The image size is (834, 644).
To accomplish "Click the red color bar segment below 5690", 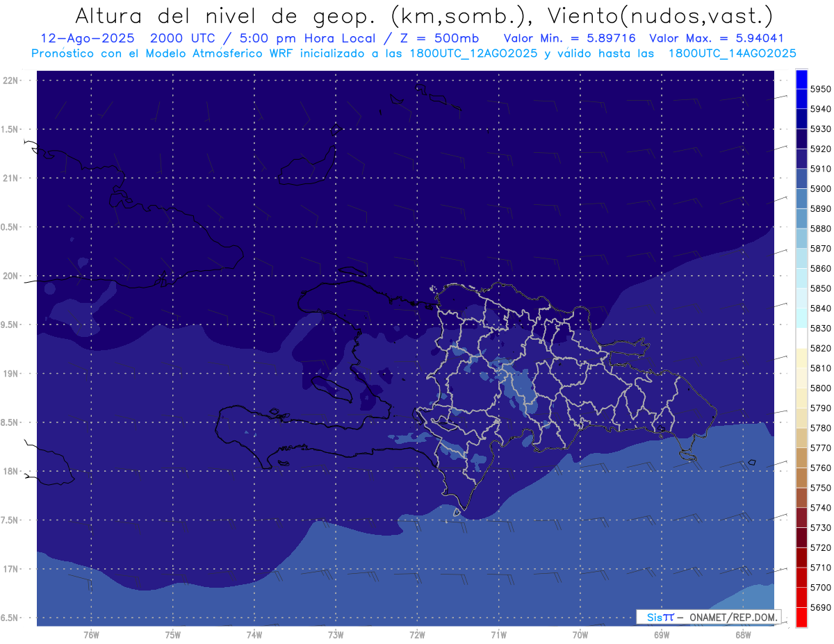I will 801,617.
